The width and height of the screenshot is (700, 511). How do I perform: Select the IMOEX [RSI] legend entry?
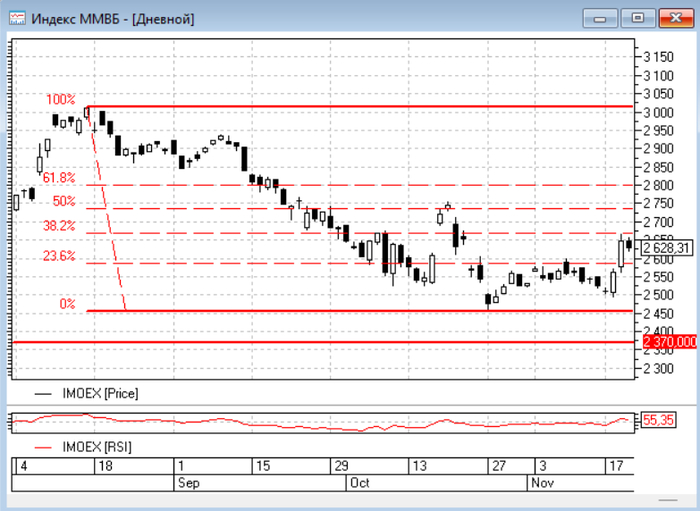coord(97,446)
